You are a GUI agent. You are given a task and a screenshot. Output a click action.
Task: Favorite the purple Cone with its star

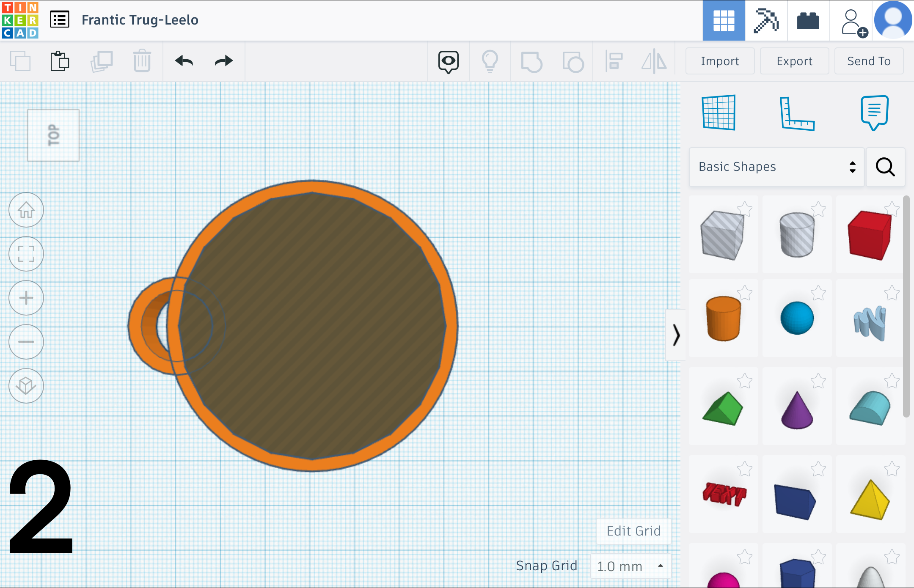click(818, 381)
